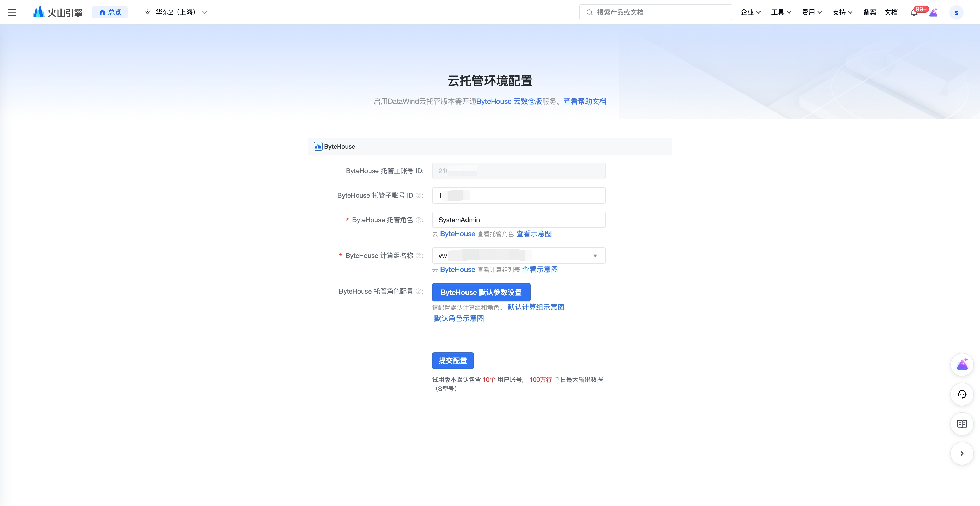Open the hamburger navigation menu

point(12,12)
